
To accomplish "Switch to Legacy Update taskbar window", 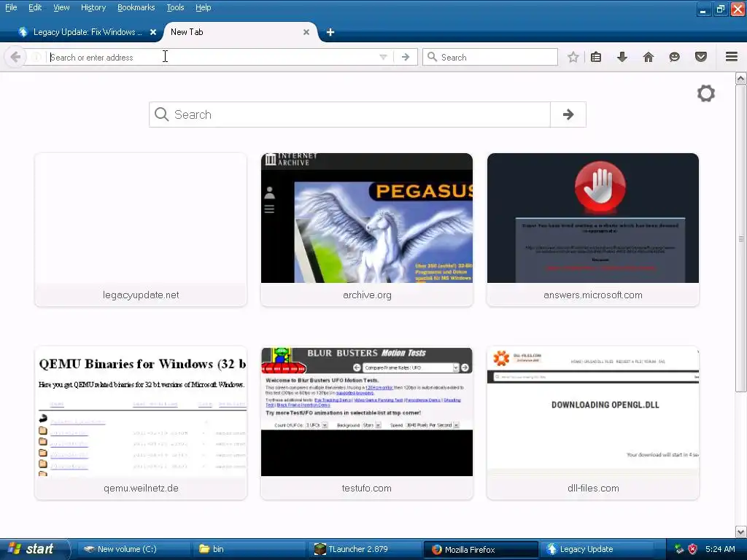I will (597, 549).
